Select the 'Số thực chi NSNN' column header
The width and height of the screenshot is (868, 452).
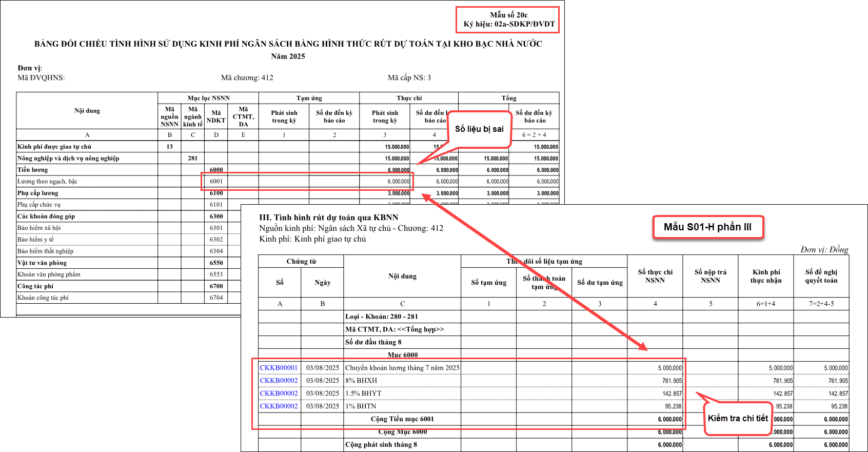click(x=655, y=276)
